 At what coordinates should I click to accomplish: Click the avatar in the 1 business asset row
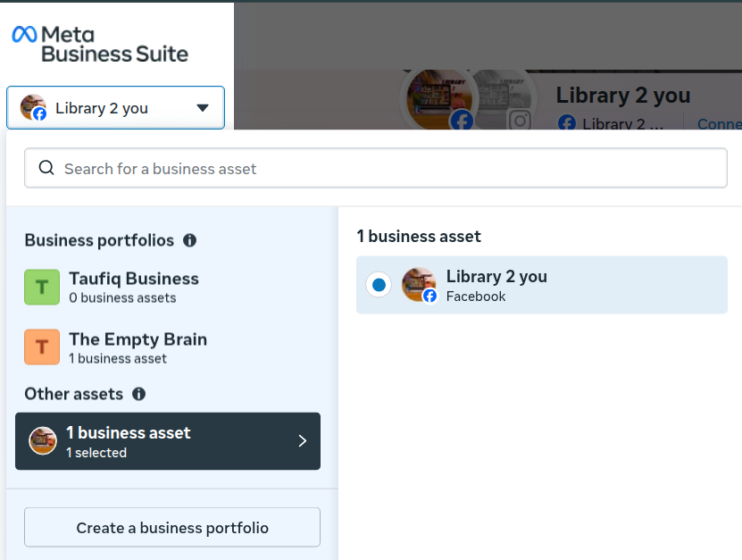(43, 440)
